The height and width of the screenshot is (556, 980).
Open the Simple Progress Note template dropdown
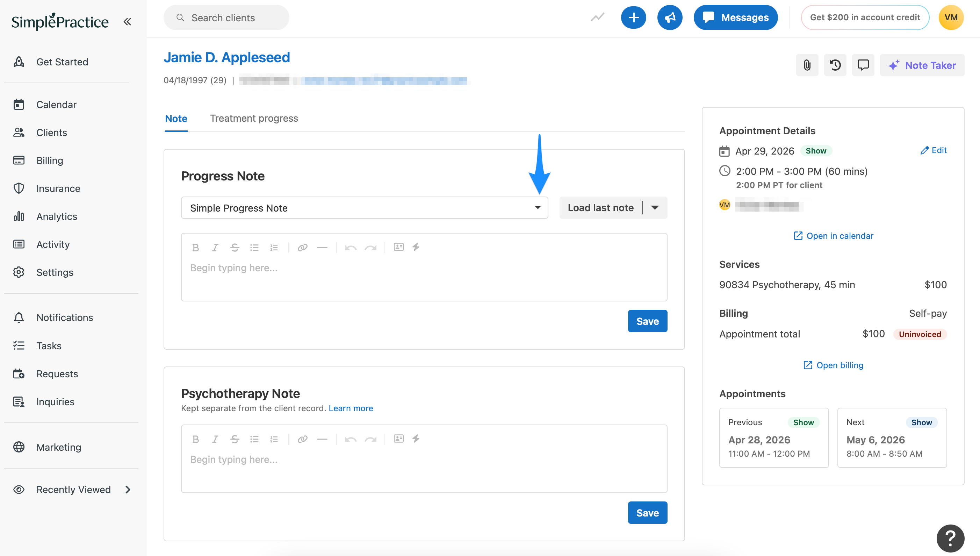pyautogui.click(x=365, y=208)
